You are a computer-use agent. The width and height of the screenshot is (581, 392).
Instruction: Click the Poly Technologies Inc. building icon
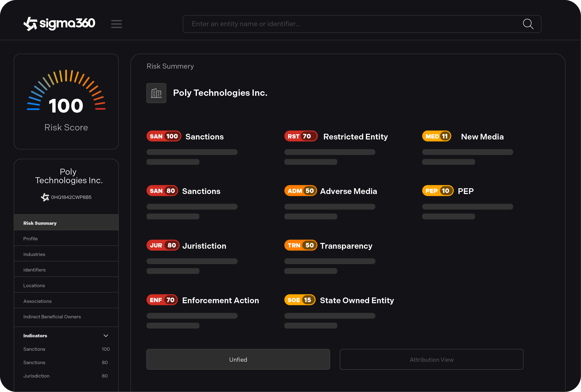pyautogui.click(x=156, y=93)
